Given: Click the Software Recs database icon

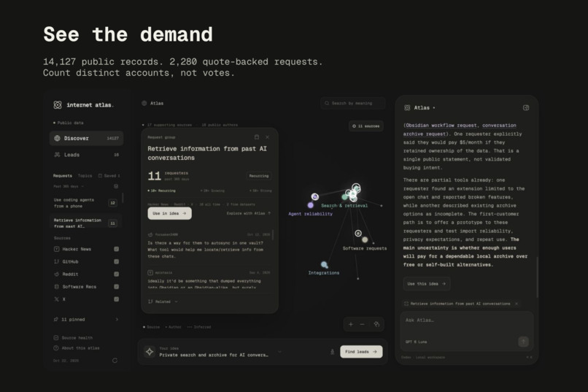Looking at the screenshot, I should coord(57,287).
